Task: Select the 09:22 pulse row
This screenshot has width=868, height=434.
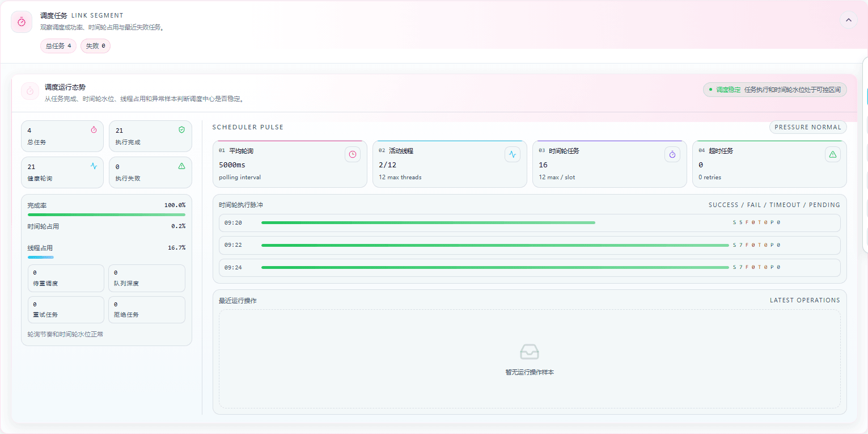Action: click(530, 245)
